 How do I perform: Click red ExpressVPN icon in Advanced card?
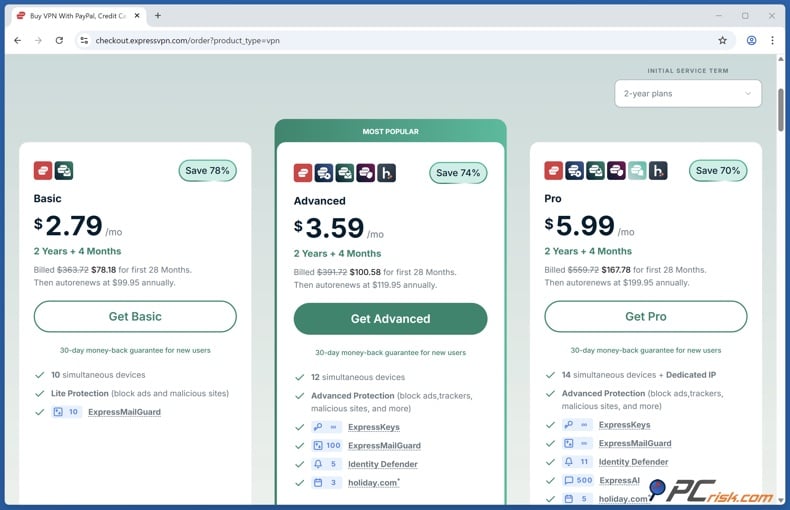tap(303, 173)
